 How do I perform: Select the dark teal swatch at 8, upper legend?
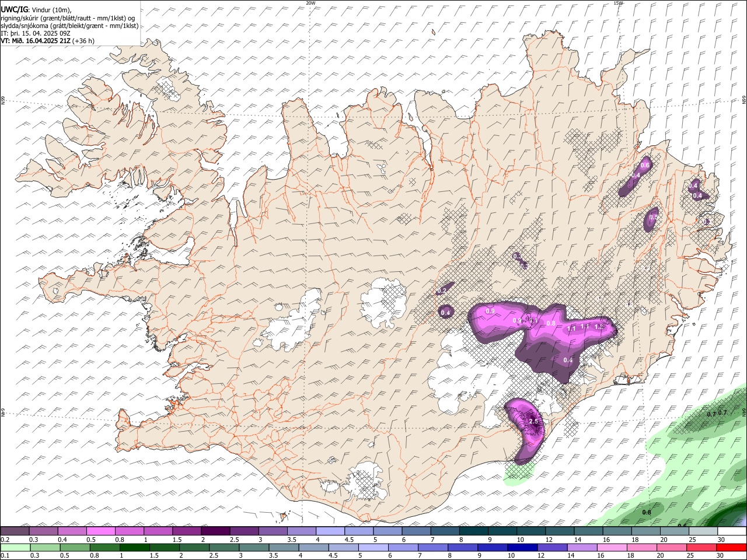click(473, 531)
